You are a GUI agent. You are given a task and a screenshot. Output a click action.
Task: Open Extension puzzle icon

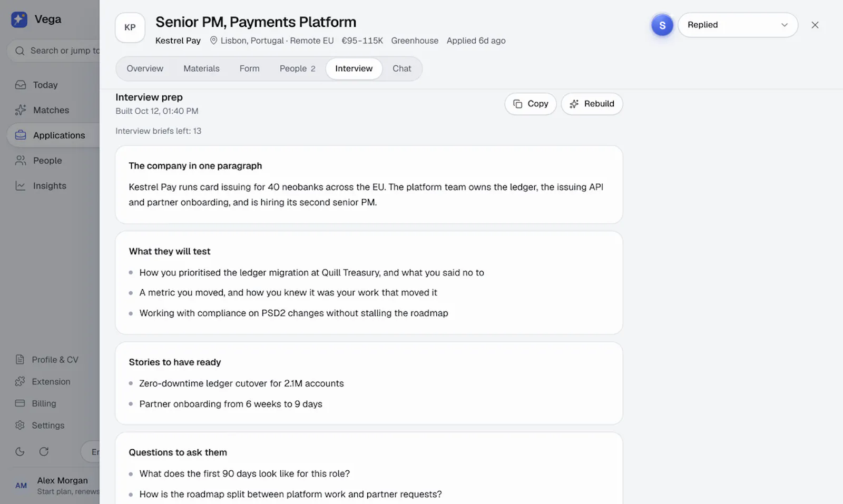coord(20,381)
